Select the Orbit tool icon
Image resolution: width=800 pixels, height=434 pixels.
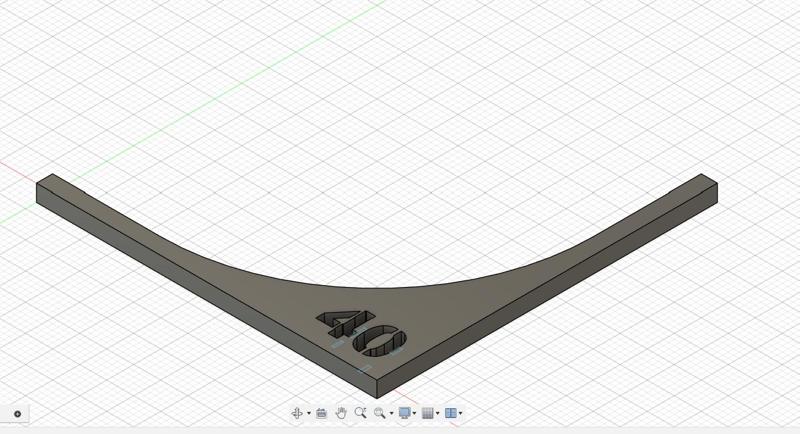297,413
